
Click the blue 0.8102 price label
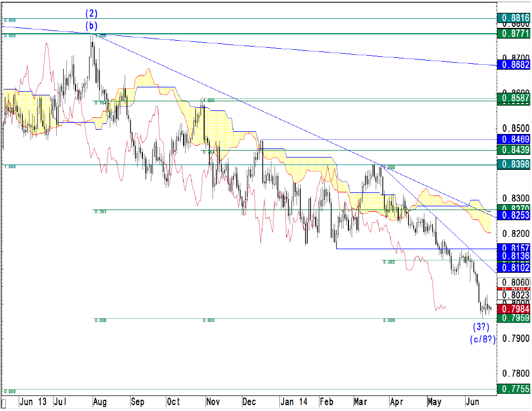click(513, 267)
